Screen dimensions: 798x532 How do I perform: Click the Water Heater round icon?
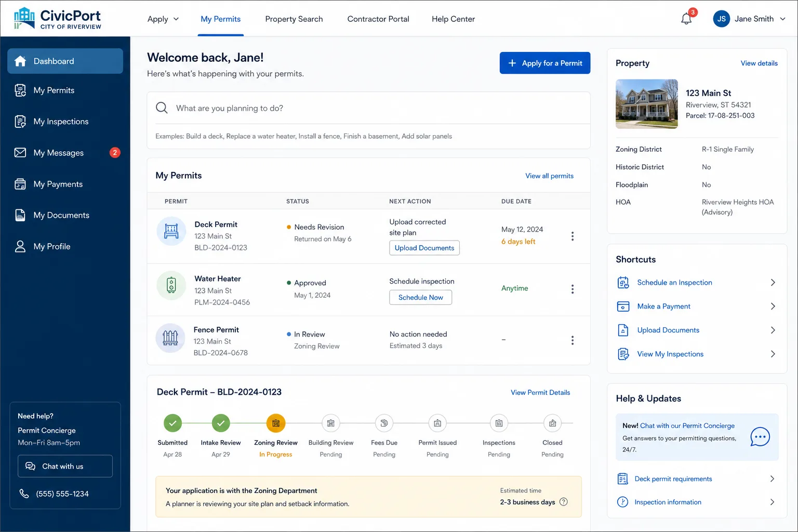tap(171, 285)
